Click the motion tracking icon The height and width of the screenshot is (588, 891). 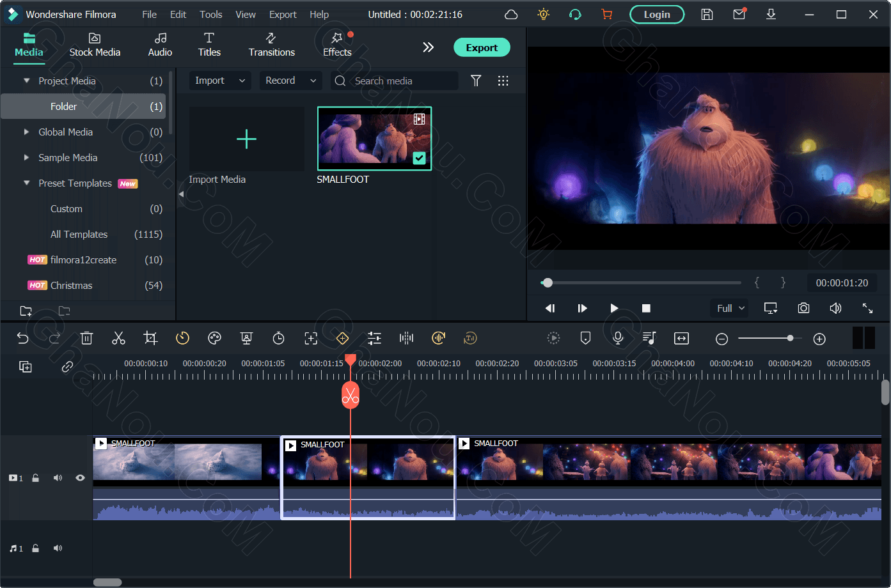click(x=311, y=338)
